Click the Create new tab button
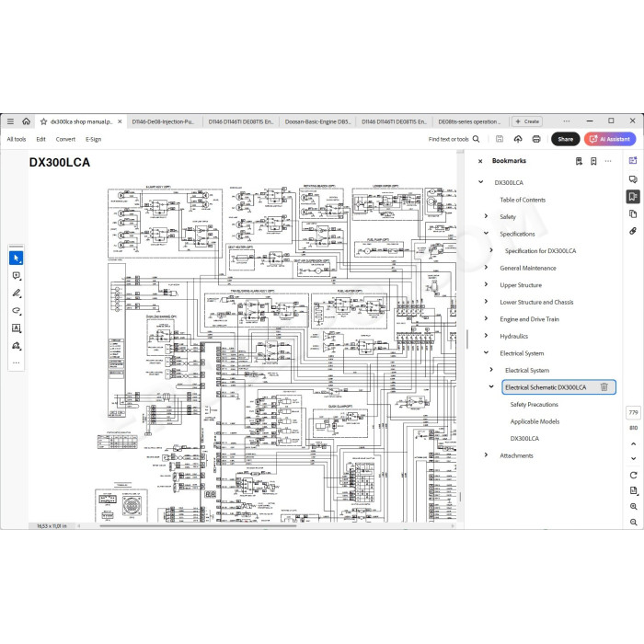This screenshot has height=644, width=644. pos(527,121)
